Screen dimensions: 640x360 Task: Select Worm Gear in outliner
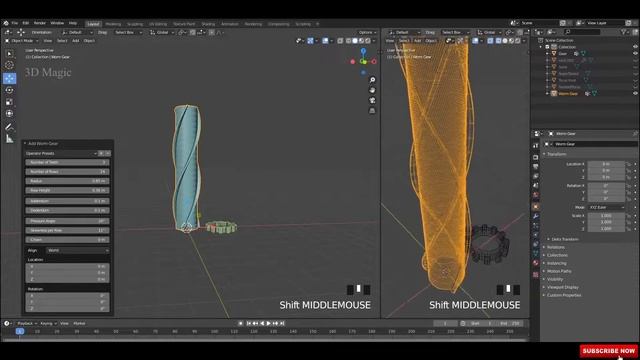coord(568,93)
